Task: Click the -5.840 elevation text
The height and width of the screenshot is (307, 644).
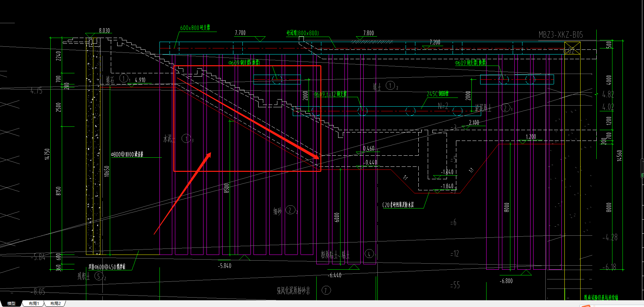Action: point(225,266)
